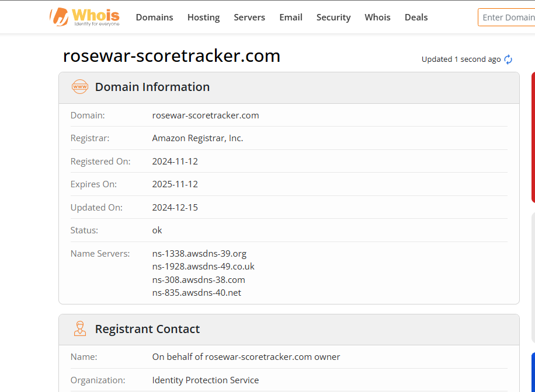Click the Updated On: label
The width and height of the screenshot is (535, 392).
click(96, 207)
